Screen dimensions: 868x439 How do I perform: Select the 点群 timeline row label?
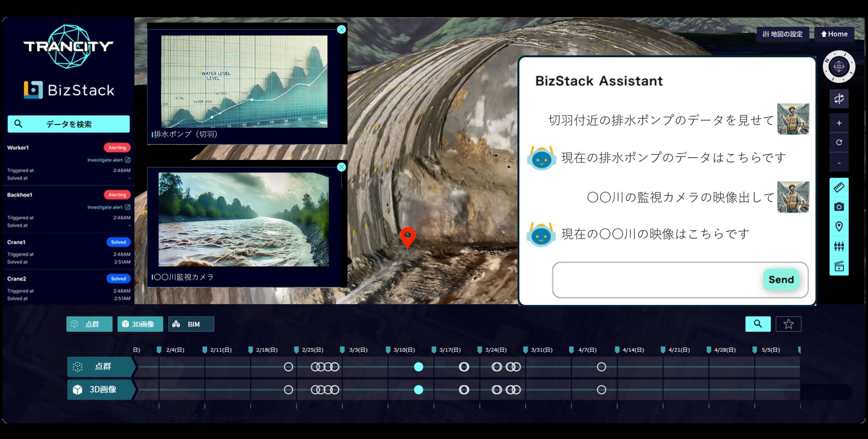(101, 366)
